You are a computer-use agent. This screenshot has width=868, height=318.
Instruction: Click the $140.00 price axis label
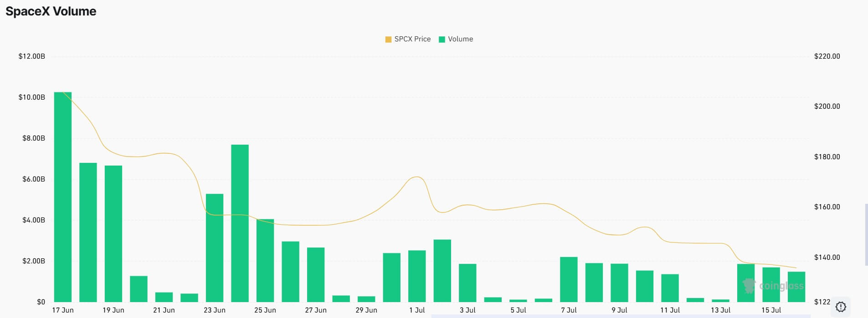(x=827, y=257)
